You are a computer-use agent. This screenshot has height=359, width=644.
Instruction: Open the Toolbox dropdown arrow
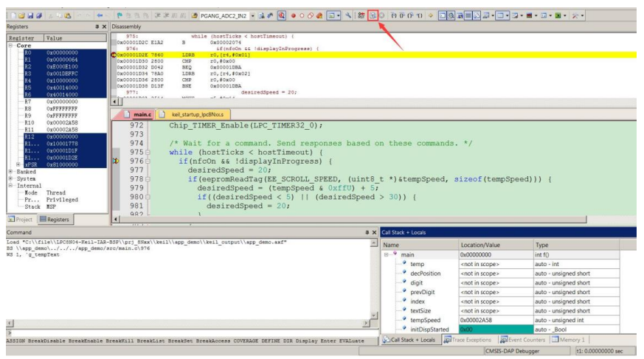[x=582, y=15]
